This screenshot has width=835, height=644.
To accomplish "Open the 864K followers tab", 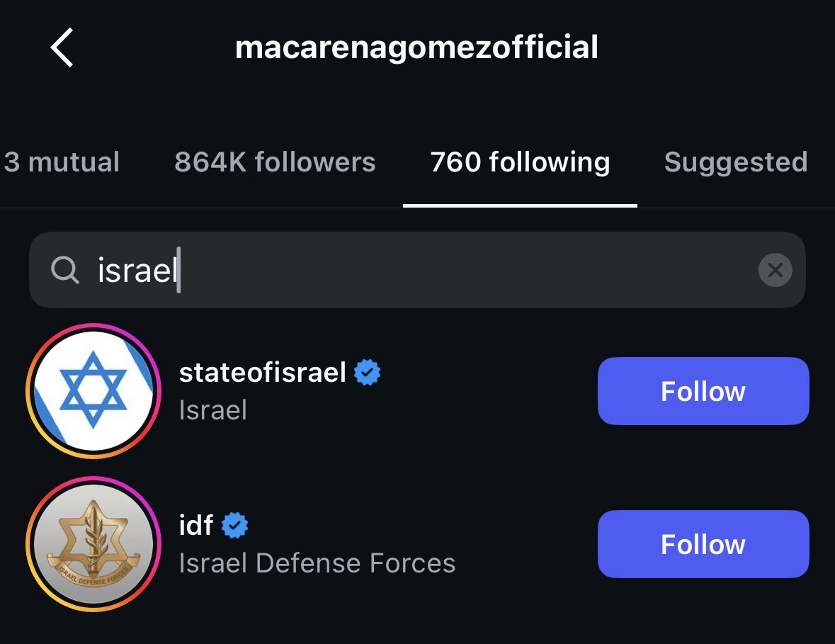I will [275, 162].
